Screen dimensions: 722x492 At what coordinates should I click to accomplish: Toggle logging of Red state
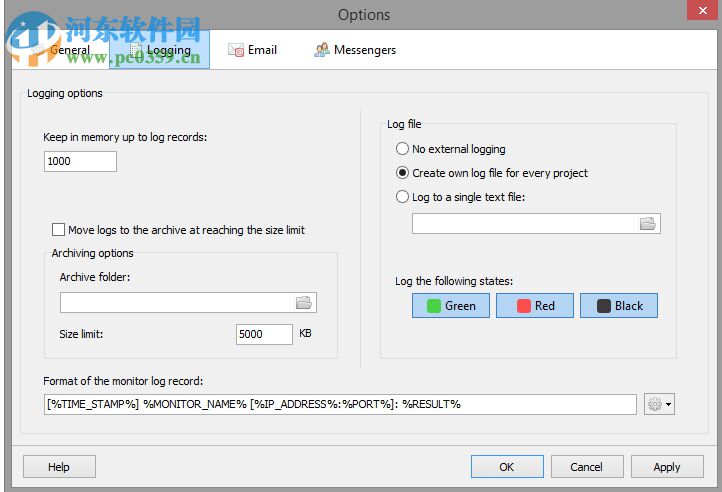click(535, 305)
